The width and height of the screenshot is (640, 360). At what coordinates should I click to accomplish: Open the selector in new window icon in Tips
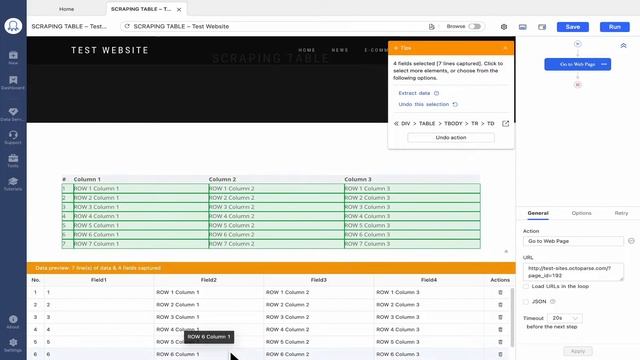point(505,123)
